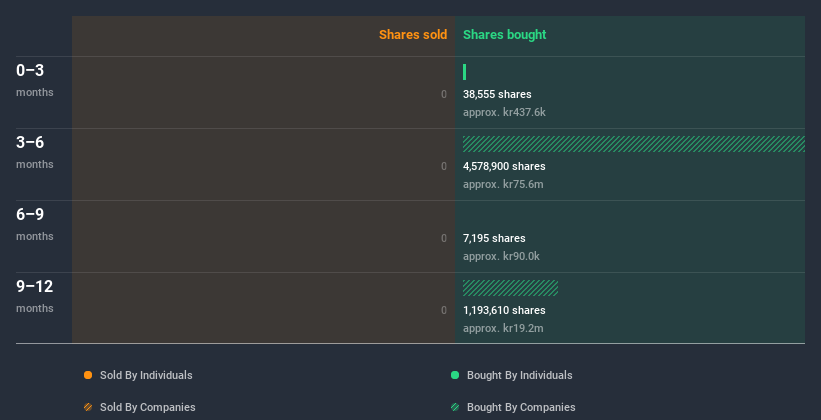Image resolution: width=821 pixels, height=420 pixels.
Task: Click the striped 3–6 months bought bar
Action: point(634,144)
